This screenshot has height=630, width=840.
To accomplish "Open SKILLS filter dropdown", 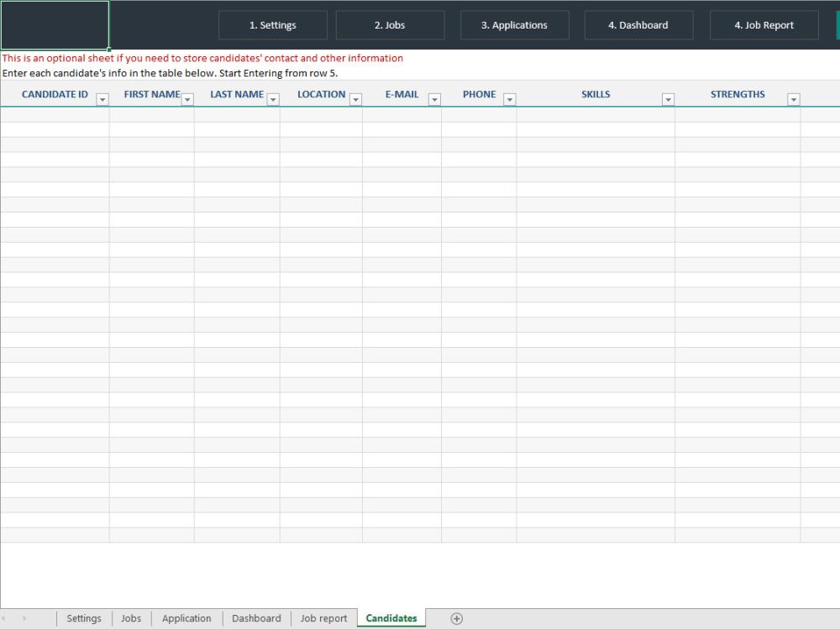I will tap(668, 99).
